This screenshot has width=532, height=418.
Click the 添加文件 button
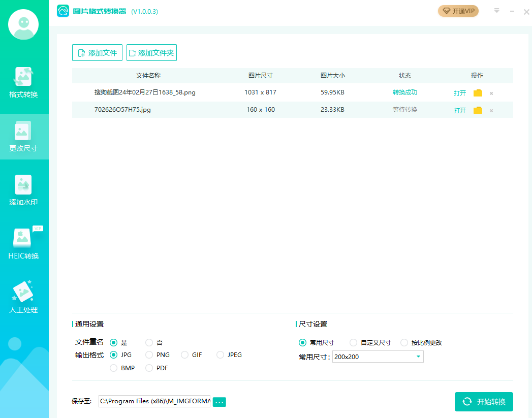pyautogui.click(x=97, y=52)
